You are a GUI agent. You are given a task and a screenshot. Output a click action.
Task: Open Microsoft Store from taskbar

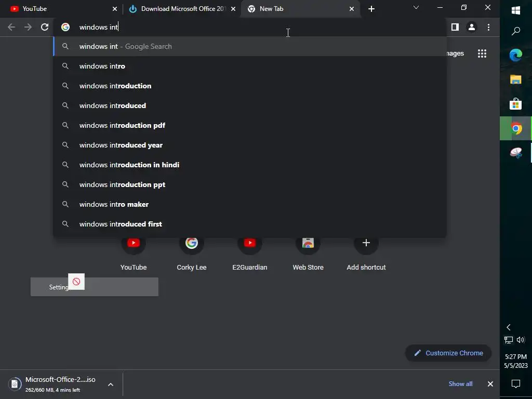click(516, 104)
